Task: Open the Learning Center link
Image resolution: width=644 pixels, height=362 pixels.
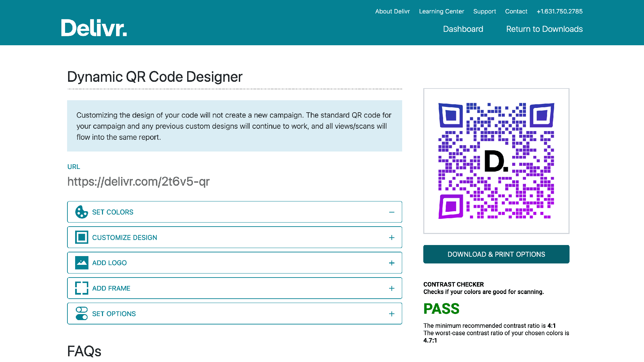Action: 441,11
